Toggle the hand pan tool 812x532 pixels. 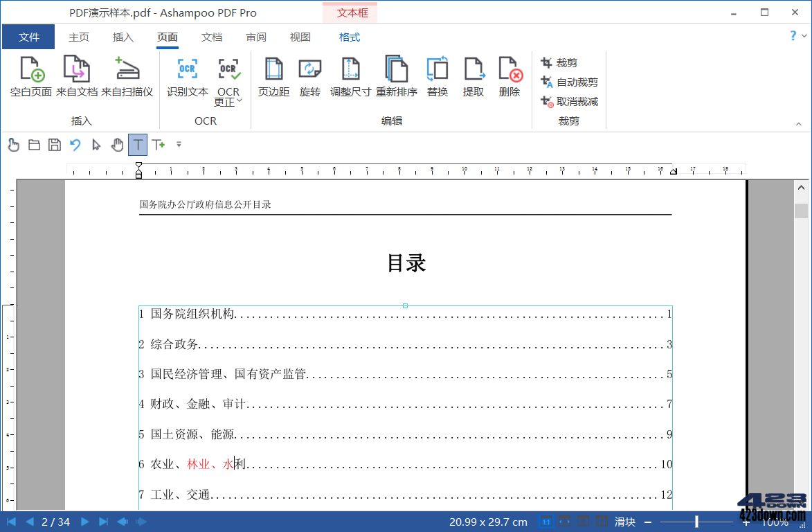(x=117, y=145)
